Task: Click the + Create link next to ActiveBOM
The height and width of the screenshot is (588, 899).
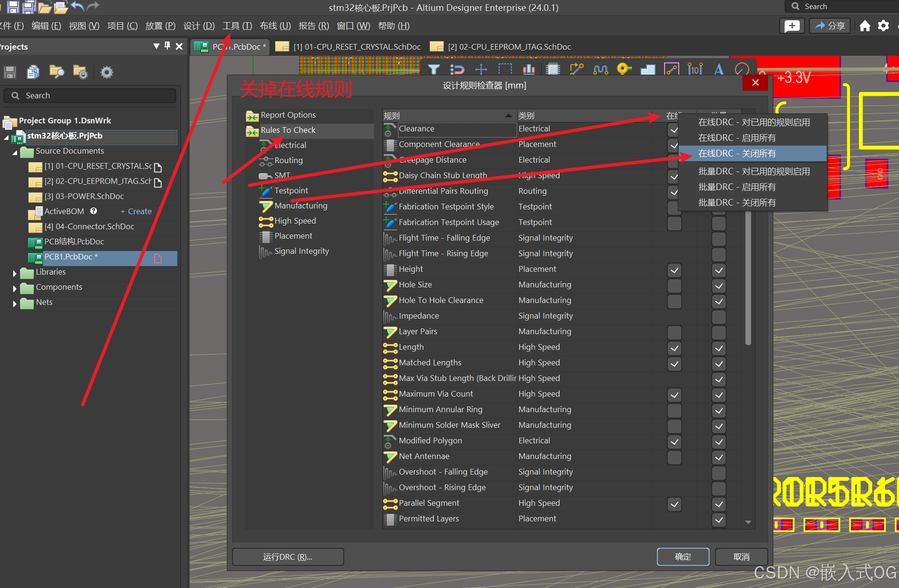Action: (136, 211)
